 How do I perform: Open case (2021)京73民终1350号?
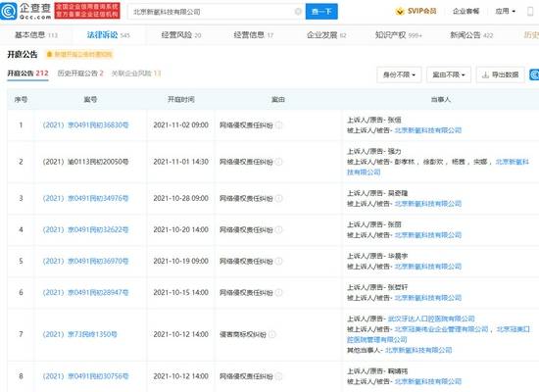[x=79, y=334]
